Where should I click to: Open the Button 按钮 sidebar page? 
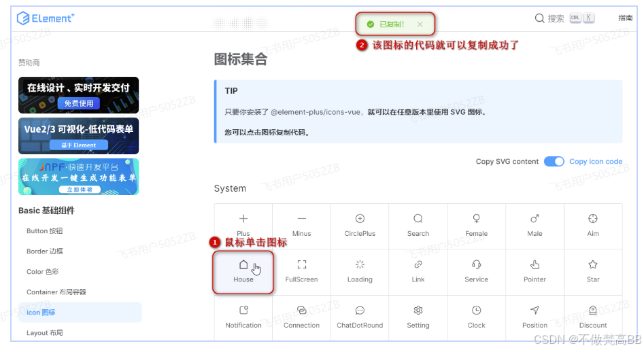coord(45,231)
